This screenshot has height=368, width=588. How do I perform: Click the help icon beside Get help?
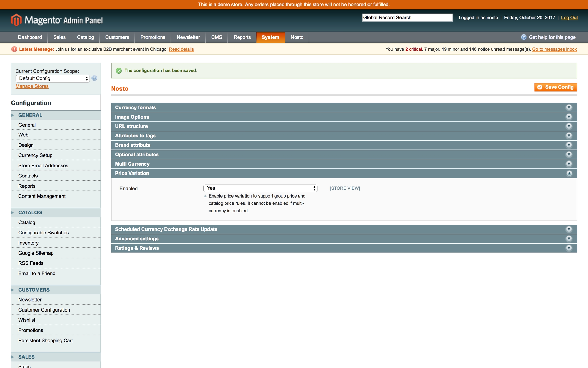click(x=523, y=37)
